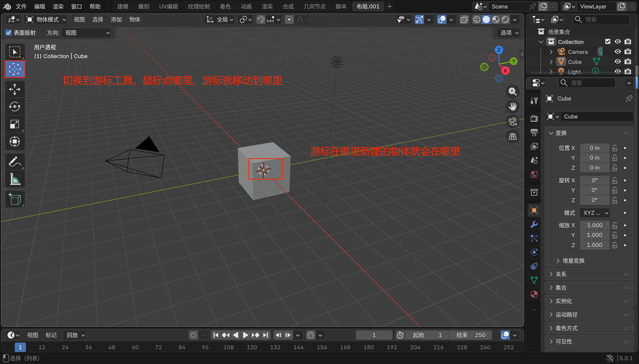The height and width of the screenshot is (364, 639).
Task: Select the Rotate tool
Action: coord(14,107)
